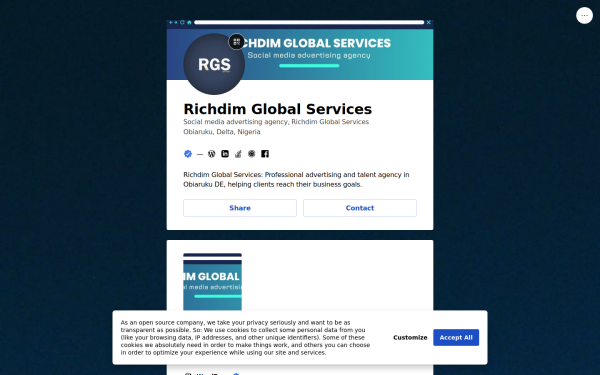The image size is (600, 375).
Task: Open the header image thumbnail in gallery
Action: (212, 282)
